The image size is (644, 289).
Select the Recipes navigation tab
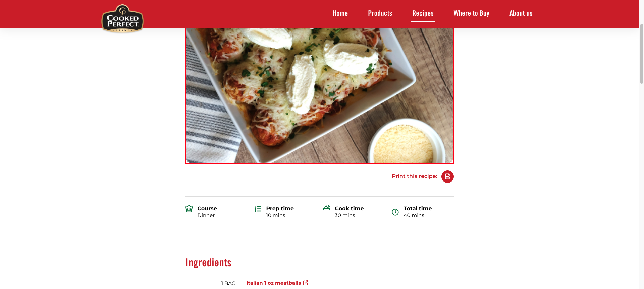[x=423, y=13]
